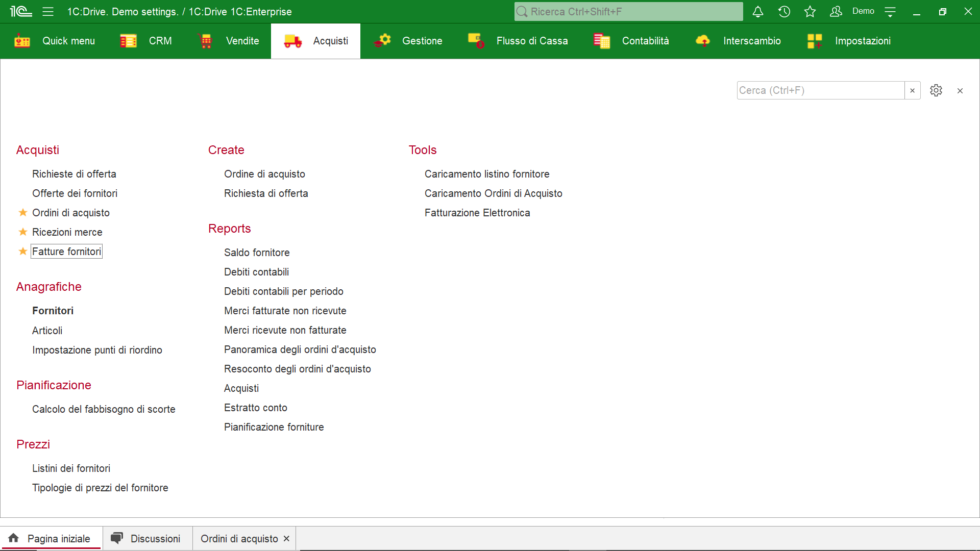Screen dimensions: 980x551
Task: Open Caricamento Ordini di Acquisto tool
Action: tap(494, 193)
